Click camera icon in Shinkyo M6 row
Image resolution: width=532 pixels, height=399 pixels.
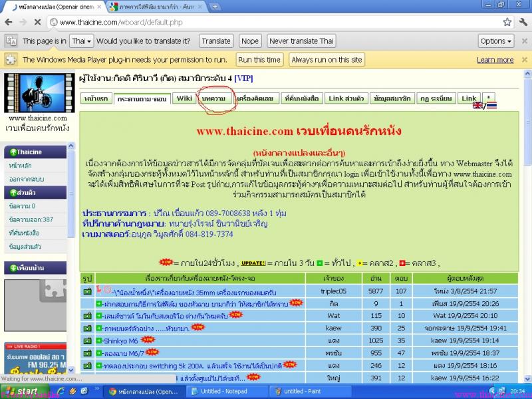88,340
